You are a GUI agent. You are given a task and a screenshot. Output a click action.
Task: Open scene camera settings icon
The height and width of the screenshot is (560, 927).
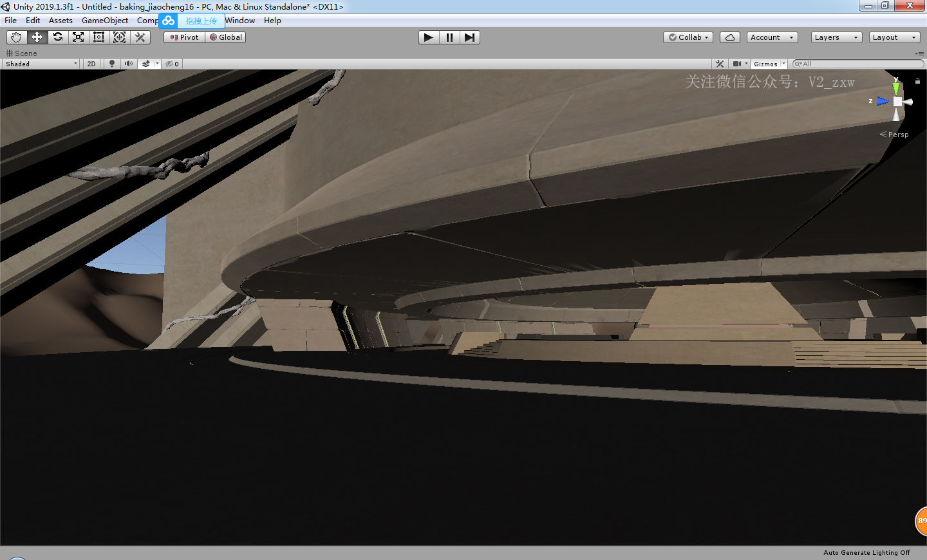tap(737, 64)
